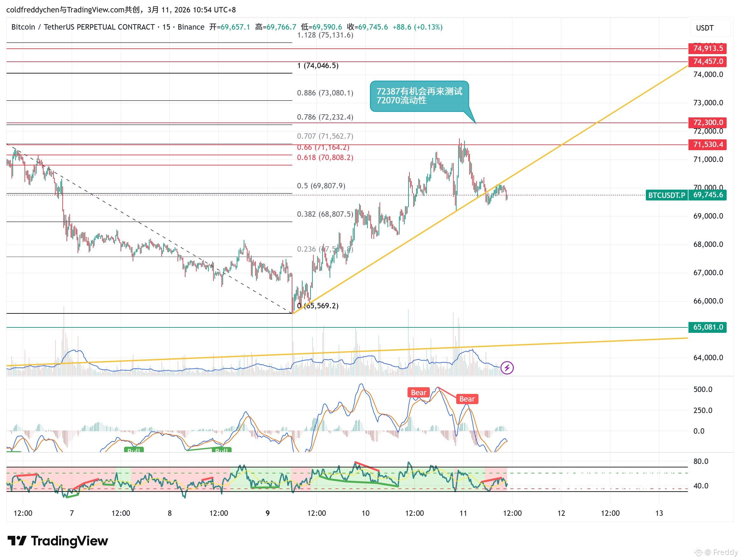740x560 pixels.
Task: Click date 8 on the time axis
Action: 170,513
